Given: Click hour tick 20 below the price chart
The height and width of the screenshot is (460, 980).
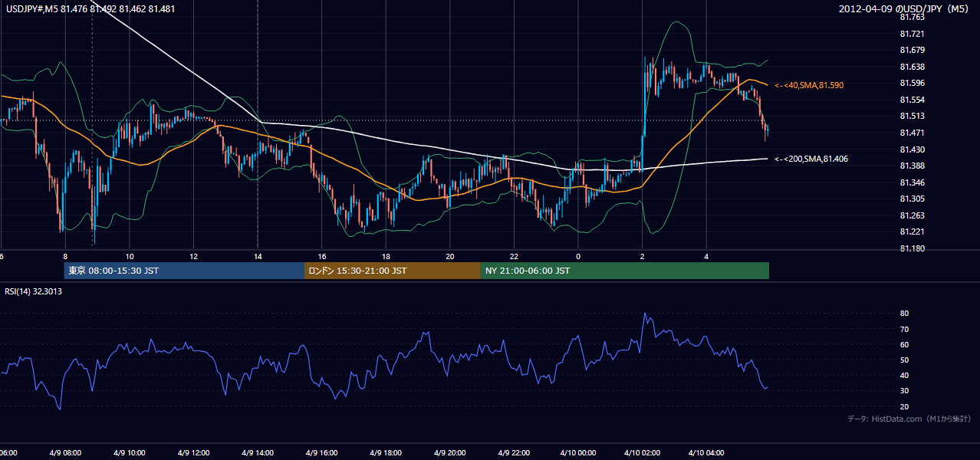Looking at the screenshot, I should 450,256.
